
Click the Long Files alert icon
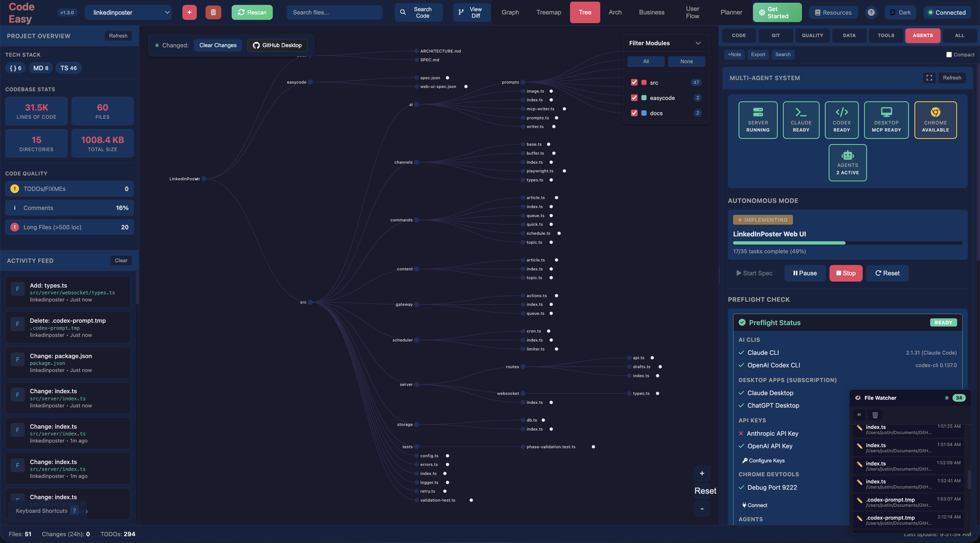pos(14,227)
